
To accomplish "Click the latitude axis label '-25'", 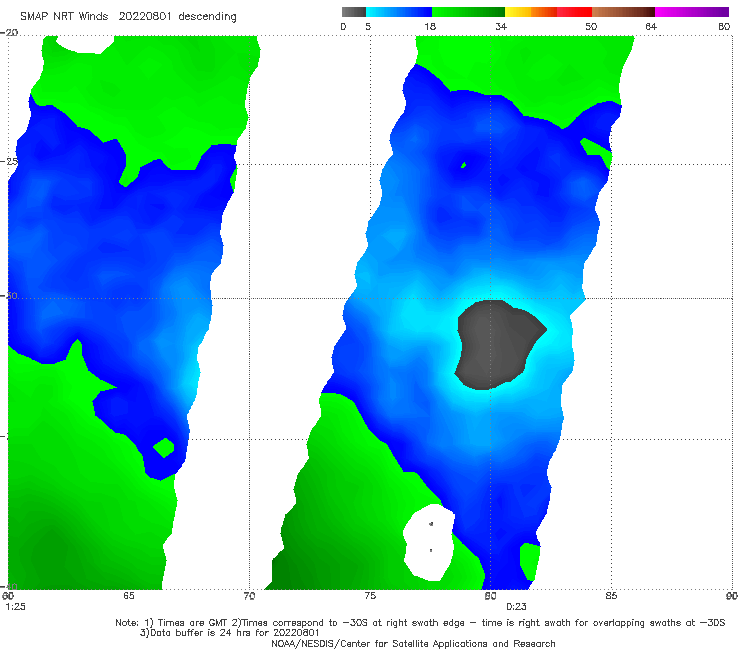I will 10,161.
